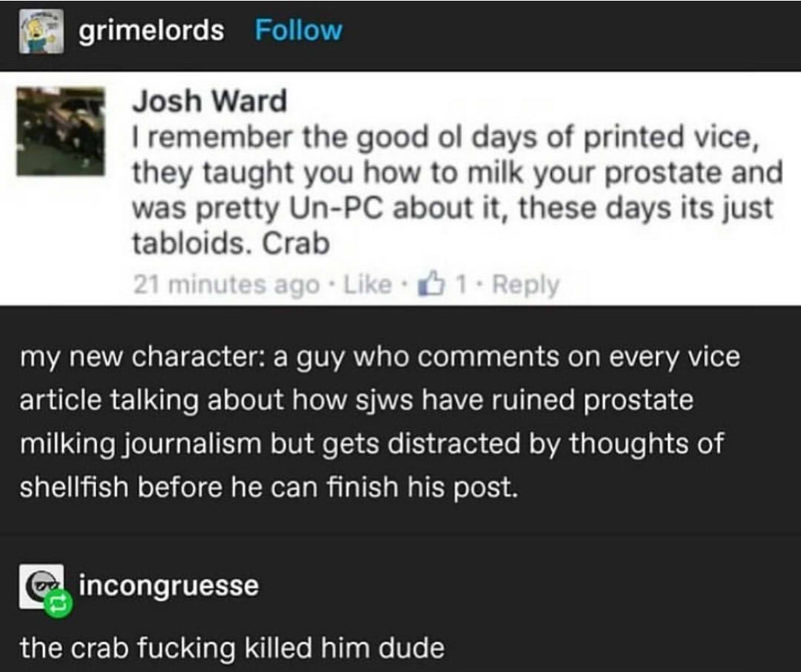The height and width of the screenshot is (672, 801).
Task: Select the "my new character" post paragraph
Action: point(379,421)
